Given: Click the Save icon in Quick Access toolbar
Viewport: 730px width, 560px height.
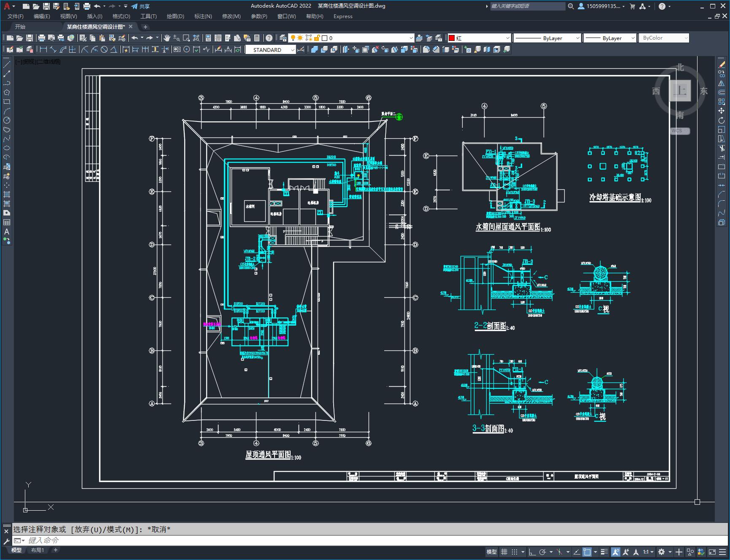Looking at the screenshot, I should click(x=46, y=6).
